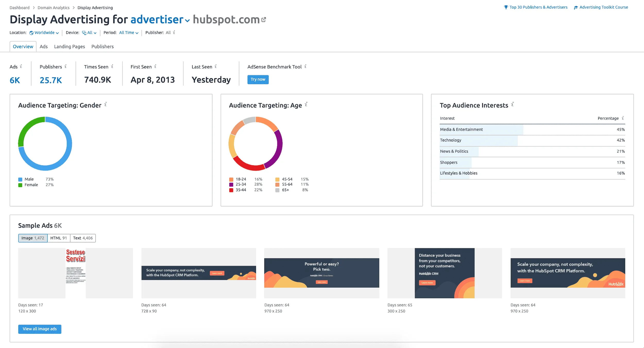Show info tooltip for Times Seen
This screenshot has height=348, width=644.
[112, 66]
